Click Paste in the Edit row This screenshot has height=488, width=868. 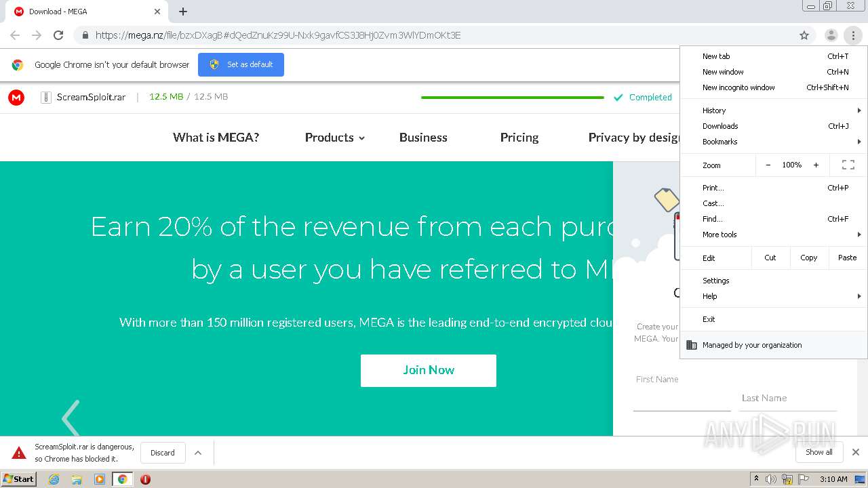click(847, 258)
